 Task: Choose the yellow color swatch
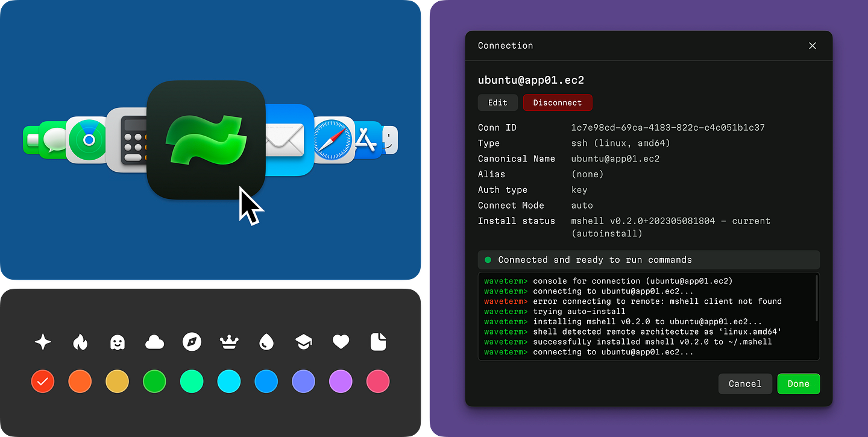tap(118, 382)
